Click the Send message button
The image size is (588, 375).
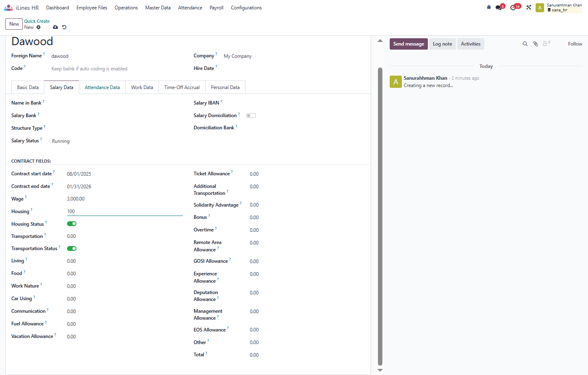409,44
